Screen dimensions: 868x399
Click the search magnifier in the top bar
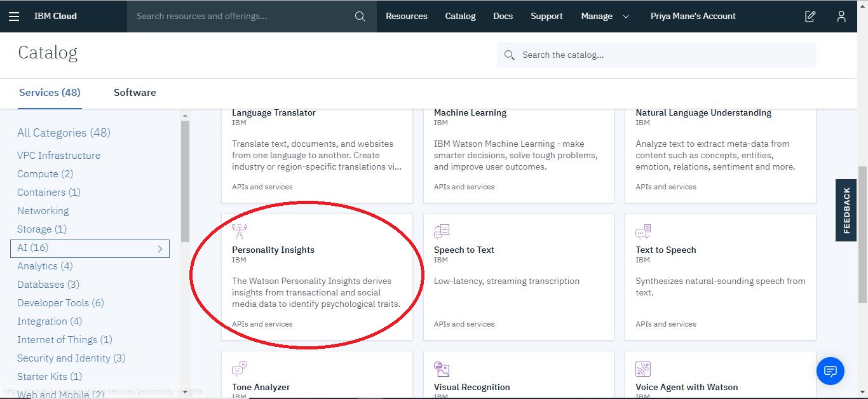pyautogui.click(x=360, y=16)
